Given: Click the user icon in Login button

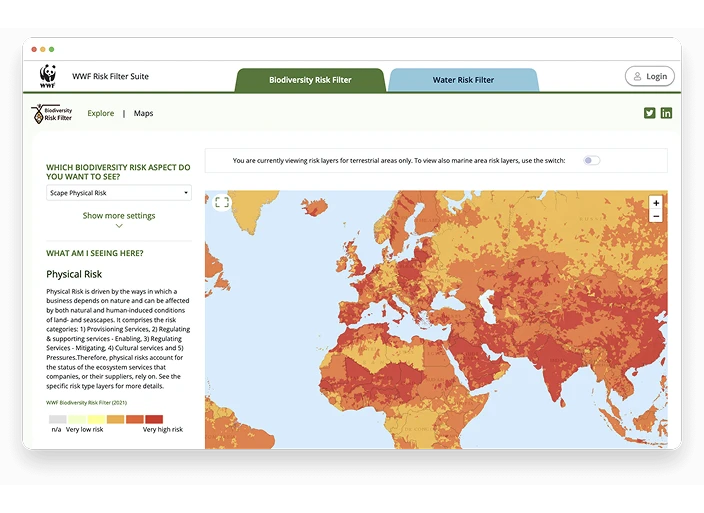Looking at the screenshot, I should (x=637, y=76).
